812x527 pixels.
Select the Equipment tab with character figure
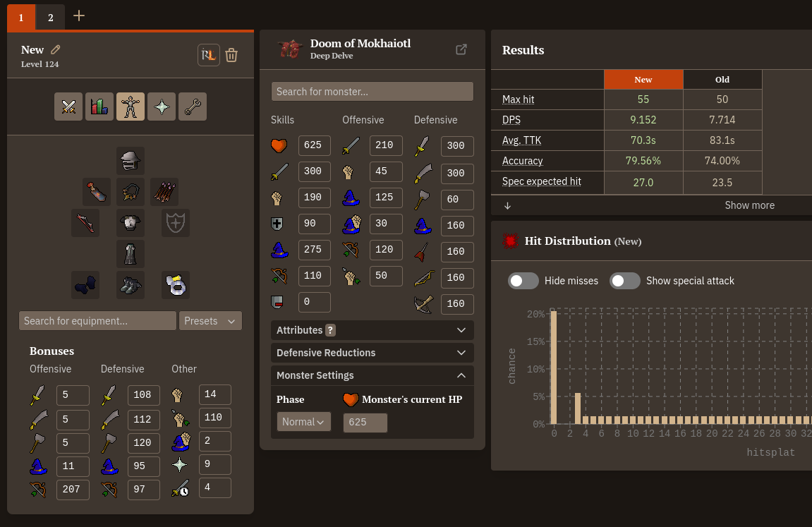tap(131, 107)
